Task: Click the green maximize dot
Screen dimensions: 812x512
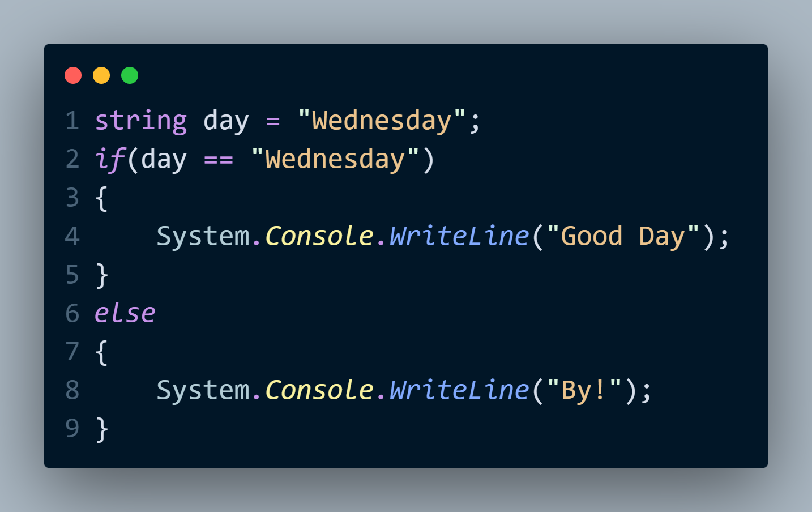Action: pyautogui.click(x=130, y=75)
